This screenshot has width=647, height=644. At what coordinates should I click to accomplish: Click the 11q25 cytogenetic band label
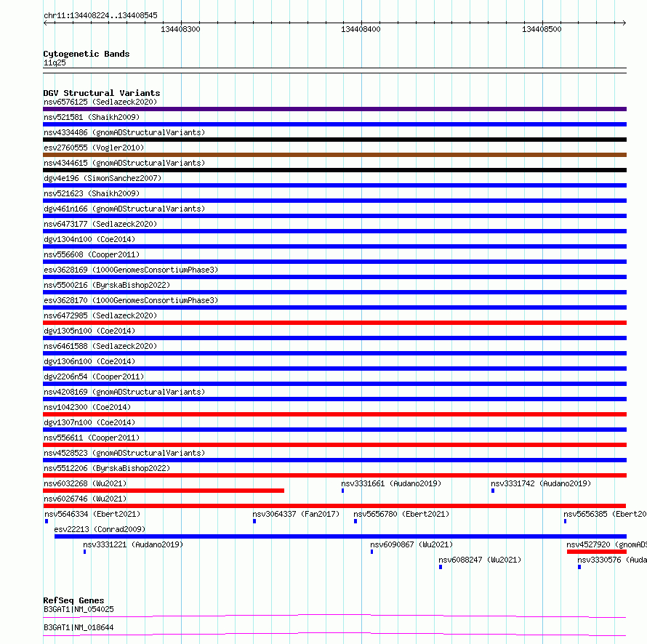point(55,63)
